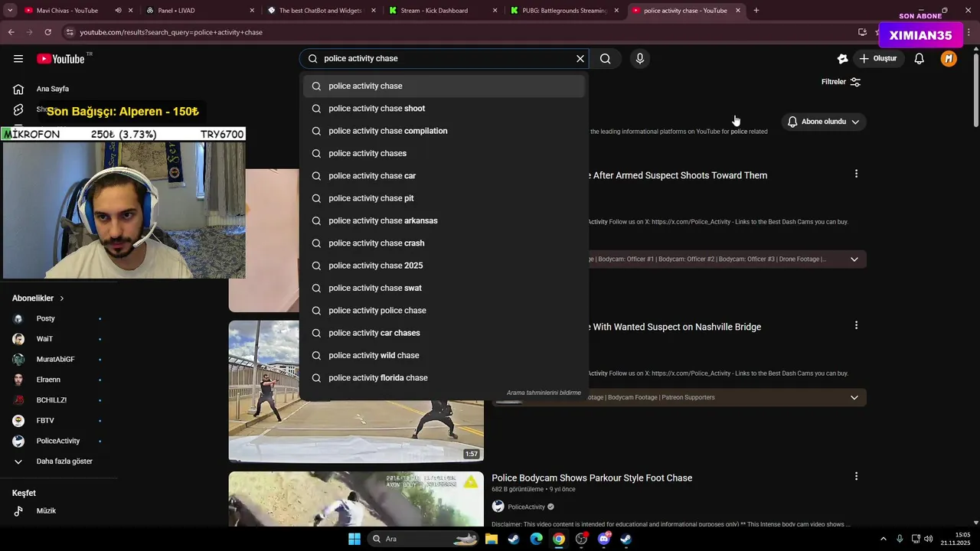Choose suggestion 'police activity chase crash'
The width and height of the screenshot is (980, 551).
click(x=444, y=243)
